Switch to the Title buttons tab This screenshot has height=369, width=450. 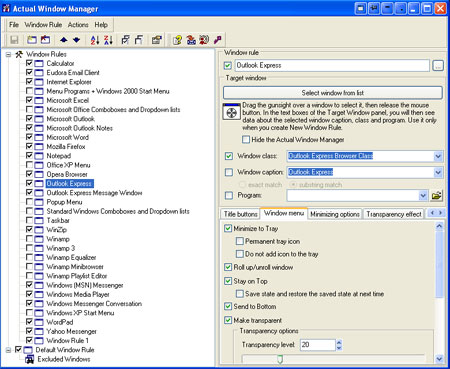[x=241, y=214]
